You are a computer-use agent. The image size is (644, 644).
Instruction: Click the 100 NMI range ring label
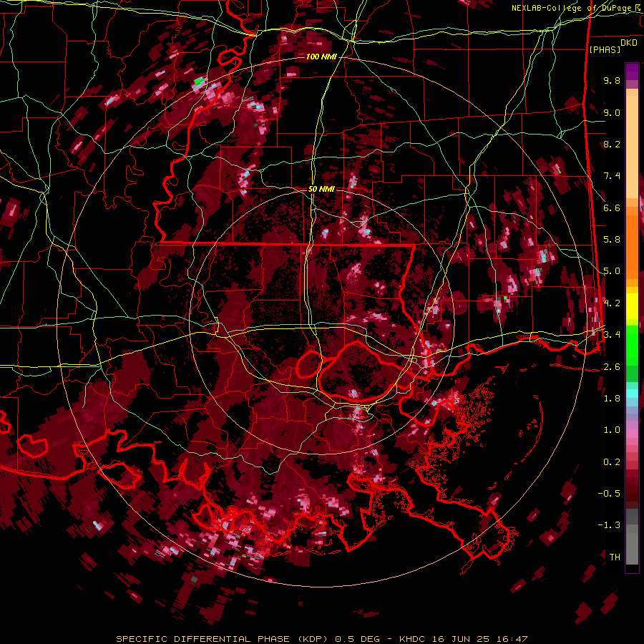321,57
